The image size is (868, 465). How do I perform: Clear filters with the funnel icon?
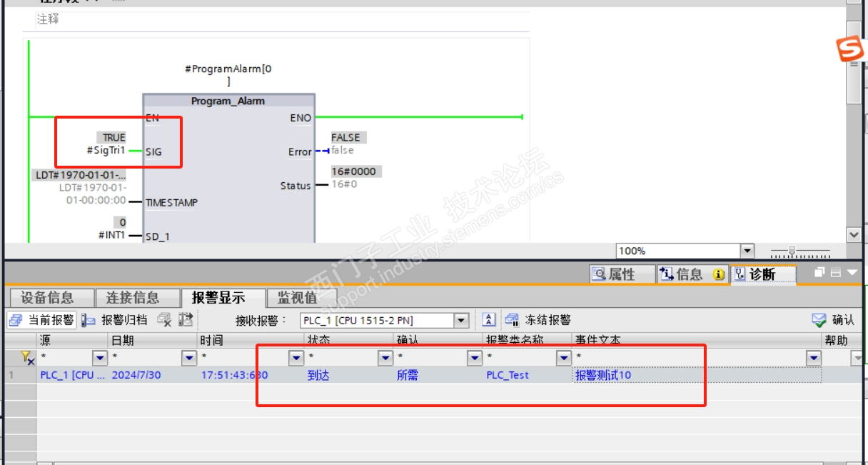[27, 356]
